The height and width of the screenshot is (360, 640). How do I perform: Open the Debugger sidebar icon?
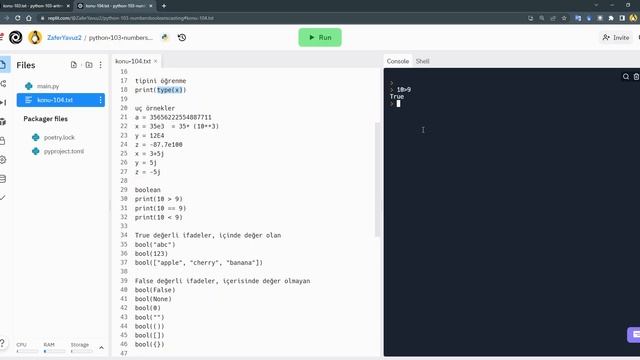pyautogui.click(x=3, y=102)
